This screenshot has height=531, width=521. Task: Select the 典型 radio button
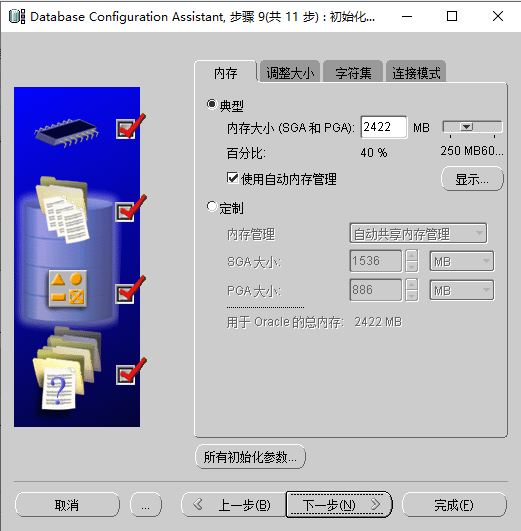click(x=212, y=105)
